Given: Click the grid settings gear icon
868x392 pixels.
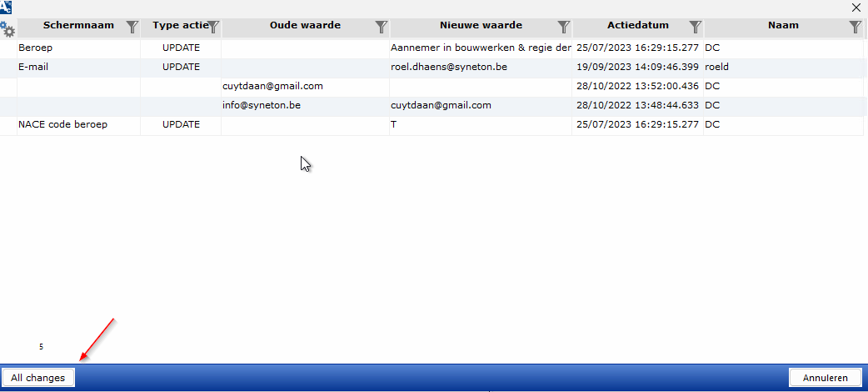Looking at the screenshot, I should [8, 30].
